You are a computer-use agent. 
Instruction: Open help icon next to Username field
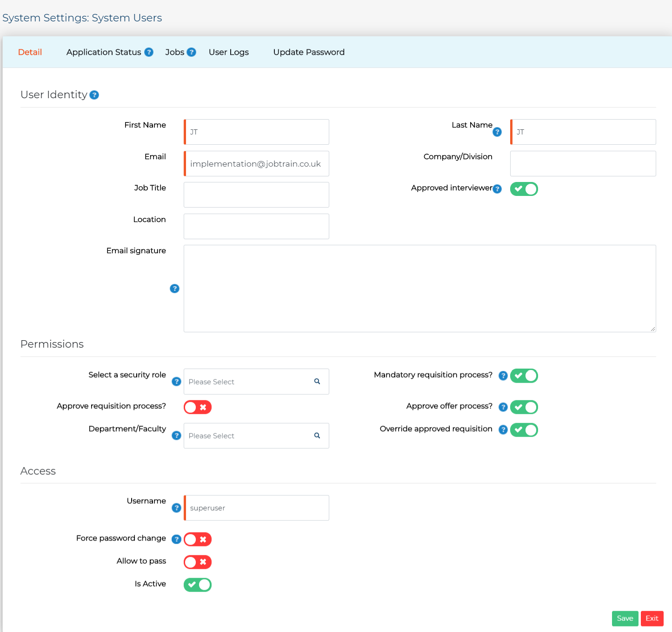point(176,508)
